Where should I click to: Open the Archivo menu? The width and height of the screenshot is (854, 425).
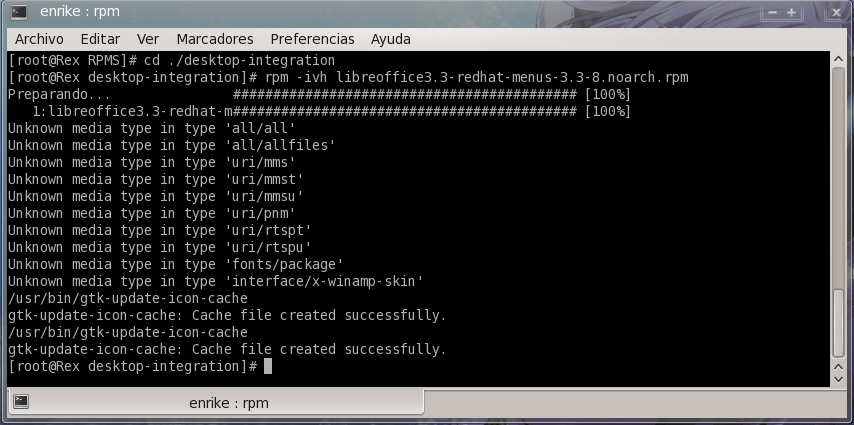click(39, 39)
